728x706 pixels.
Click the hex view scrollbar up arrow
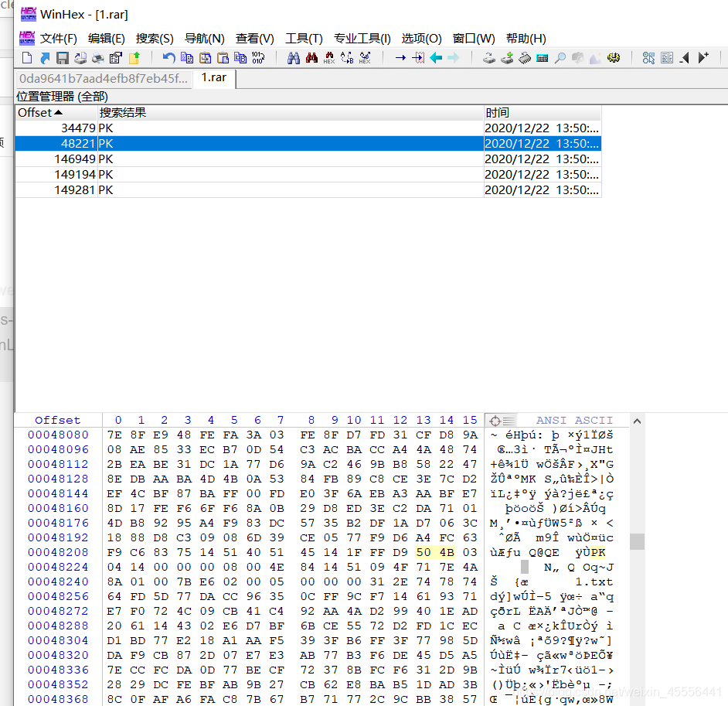(x=637, y=421)
